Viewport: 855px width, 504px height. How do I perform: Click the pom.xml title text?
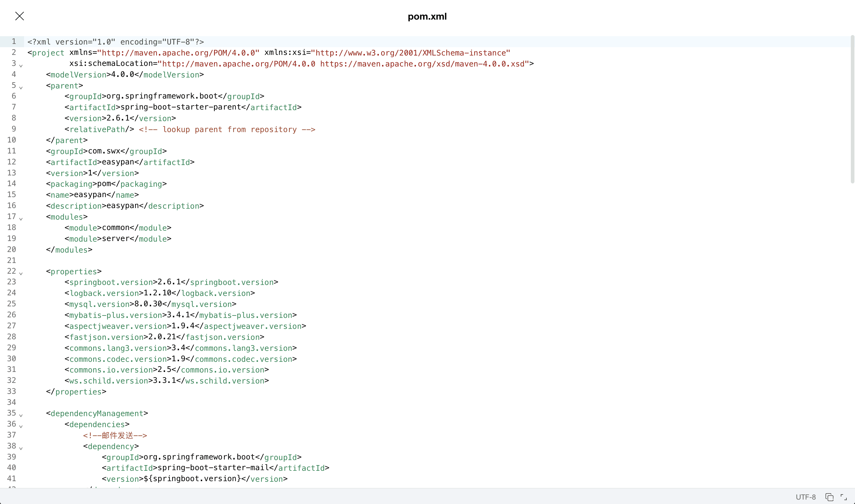(427, 16)
